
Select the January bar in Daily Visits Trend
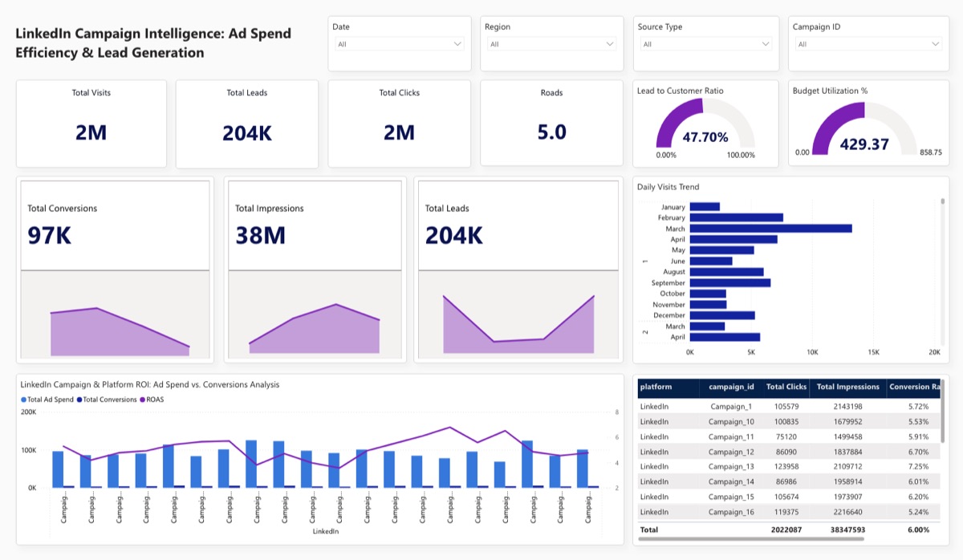pos(705,207)
